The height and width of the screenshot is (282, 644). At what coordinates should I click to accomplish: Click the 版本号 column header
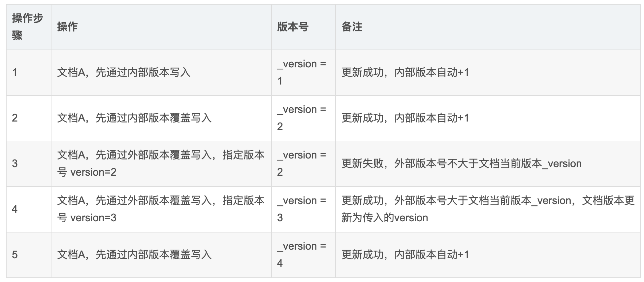click(x=293, y=27)
